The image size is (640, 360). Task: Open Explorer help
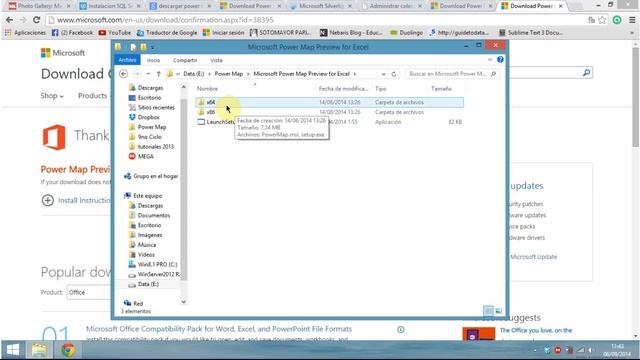(500, 60)
